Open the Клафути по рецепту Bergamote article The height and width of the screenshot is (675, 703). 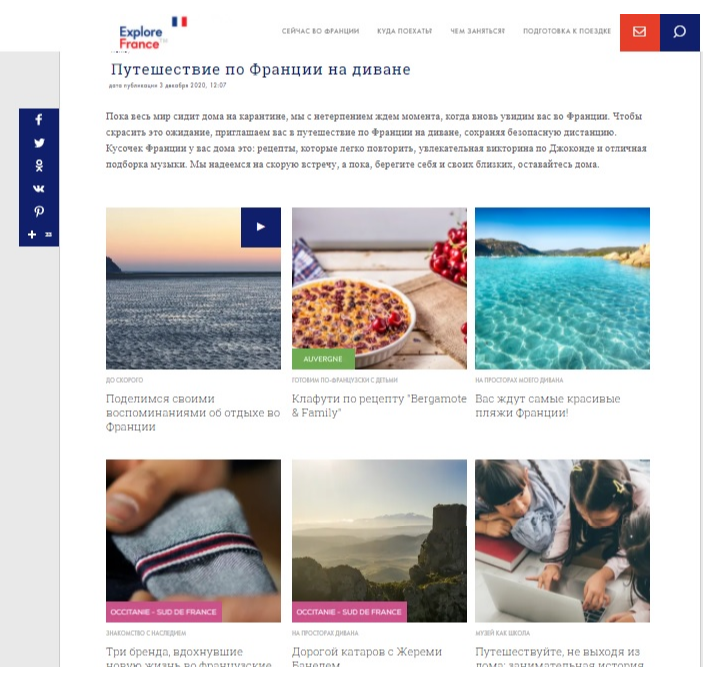[x=379, y=406]
